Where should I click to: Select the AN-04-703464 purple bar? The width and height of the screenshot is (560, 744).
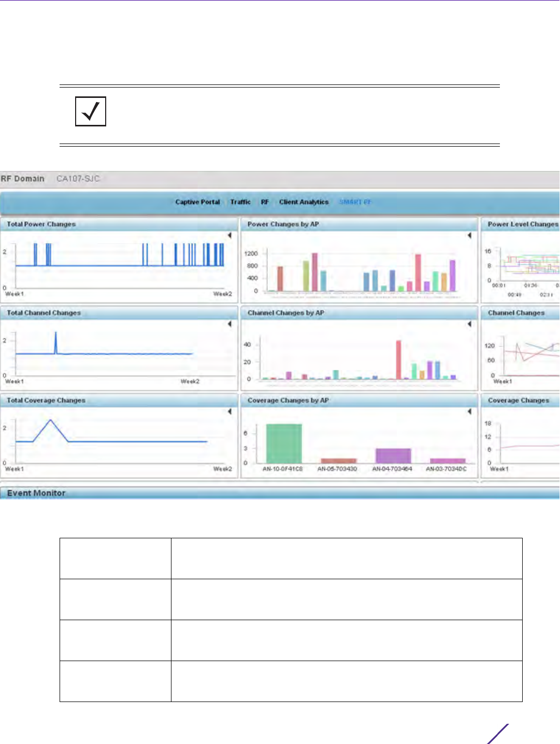point(393,456)
